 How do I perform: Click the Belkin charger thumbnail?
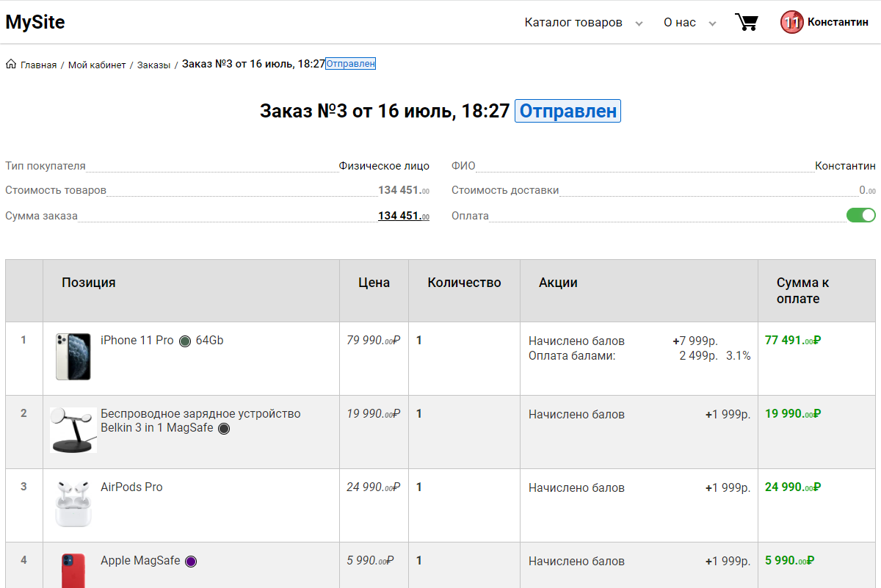click(73, 430)
